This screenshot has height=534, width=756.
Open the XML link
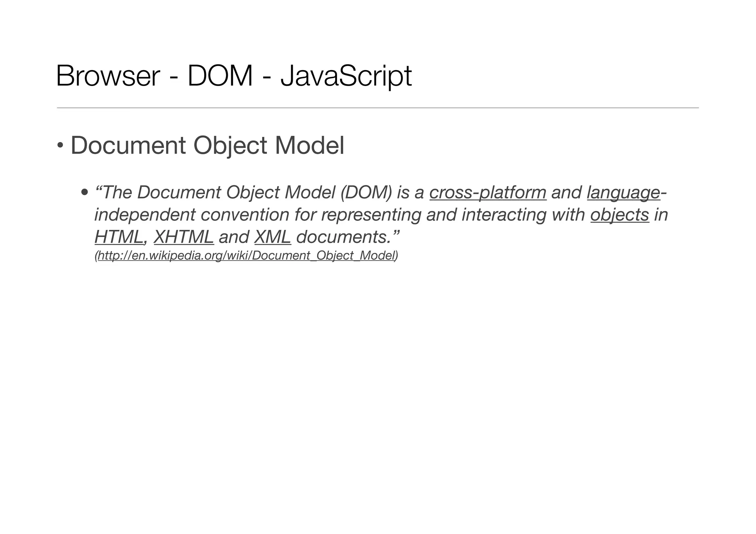pos(272,237)
